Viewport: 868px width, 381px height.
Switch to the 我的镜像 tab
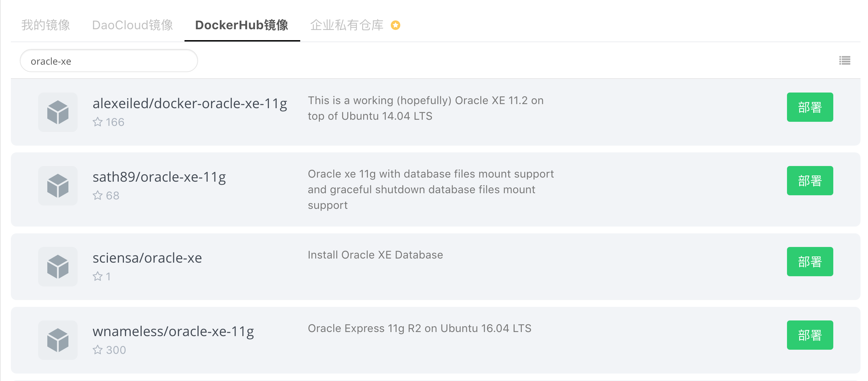point(46,25)
